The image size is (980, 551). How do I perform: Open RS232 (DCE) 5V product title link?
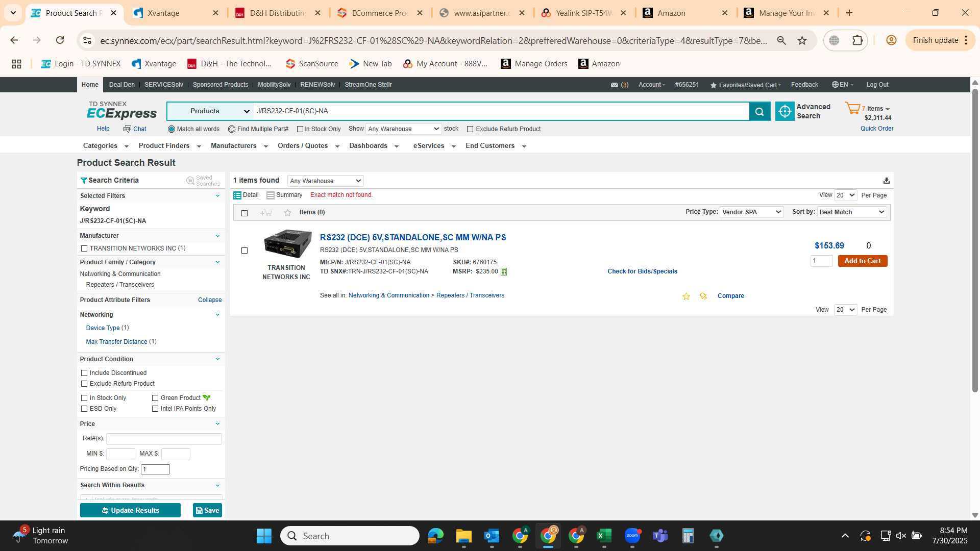coord(413,238)
